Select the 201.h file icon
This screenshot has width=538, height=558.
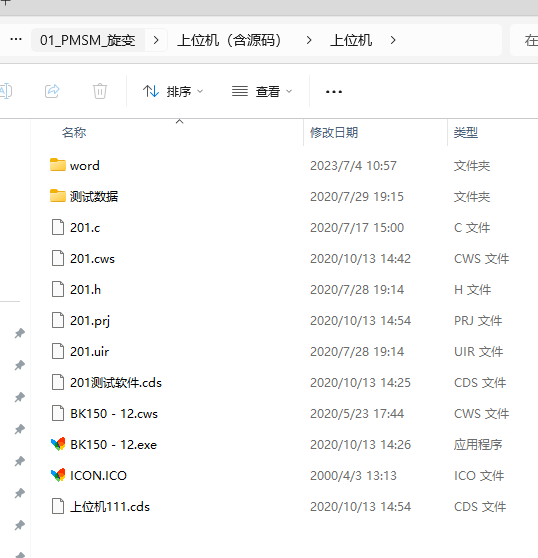tap(58, 289)
